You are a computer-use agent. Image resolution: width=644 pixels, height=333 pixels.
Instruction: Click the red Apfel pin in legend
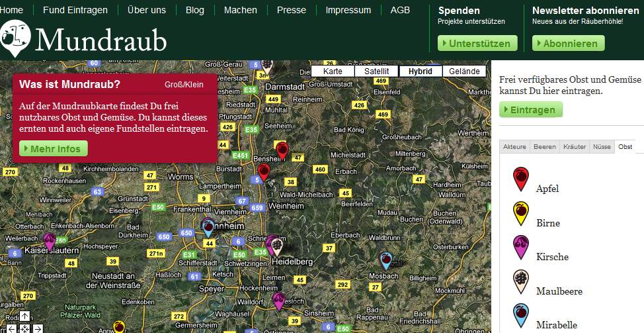[x=521, y=177]
